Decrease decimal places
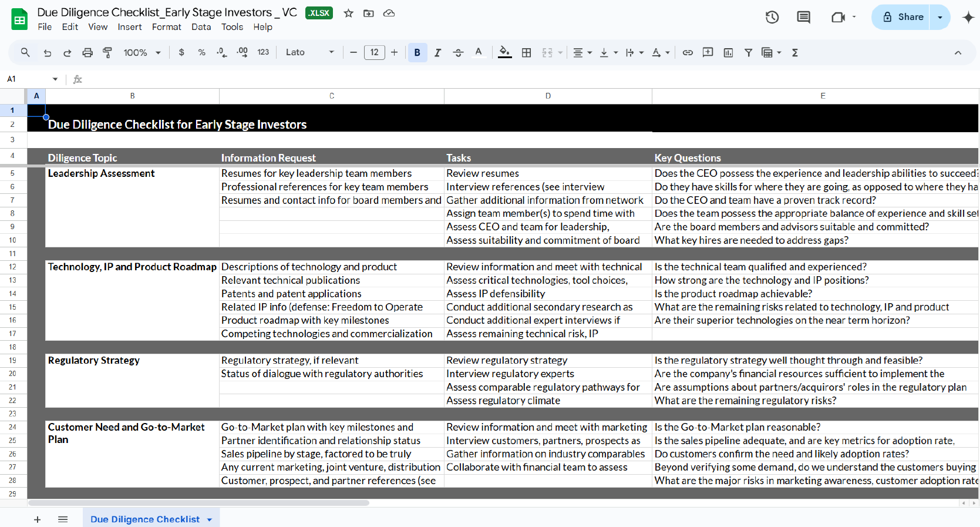 pos(221,52)
